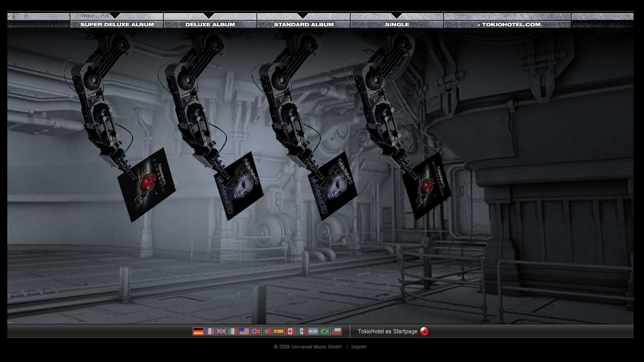
Task: Click the red plus startpage icon
Action: pyautogui.click(x=424, y=331)
